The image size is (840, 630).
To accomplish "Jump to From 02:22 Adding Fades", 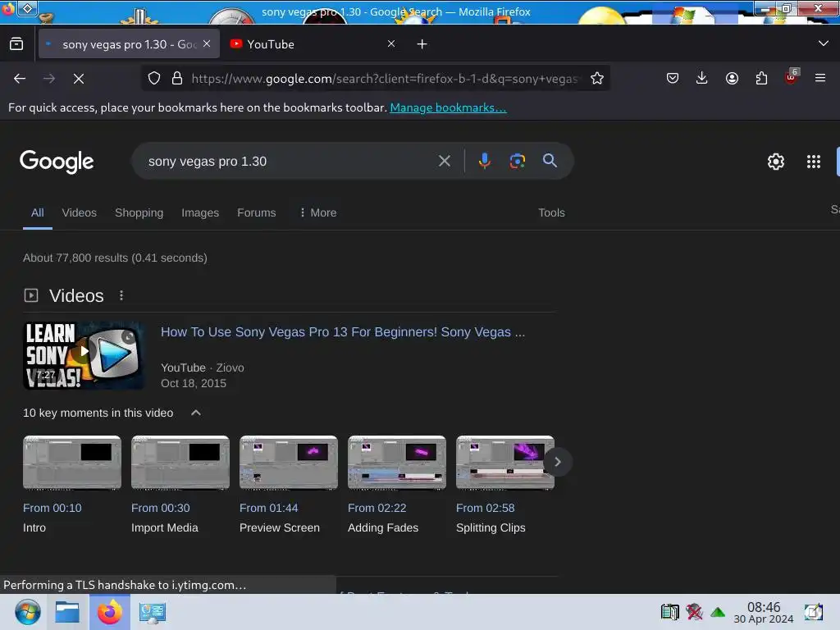I will point(377,508).
